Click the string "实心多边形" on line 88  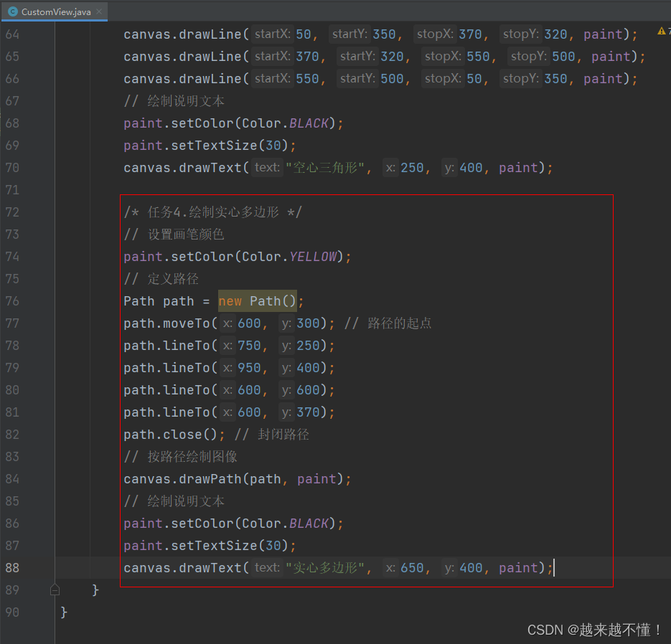tap(325, 568)
